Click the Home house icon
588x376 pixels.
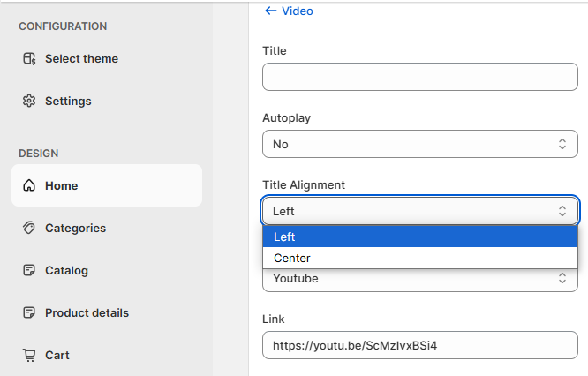click(29, 185)
